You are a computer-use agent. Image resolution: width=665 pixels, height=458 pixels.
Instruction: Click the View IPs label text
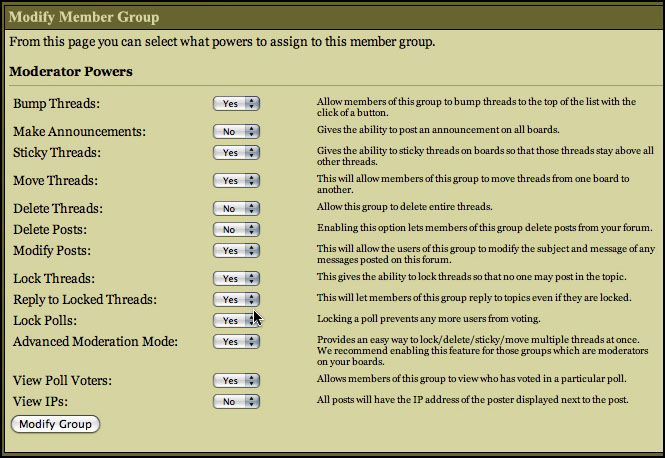click(41, 401)
